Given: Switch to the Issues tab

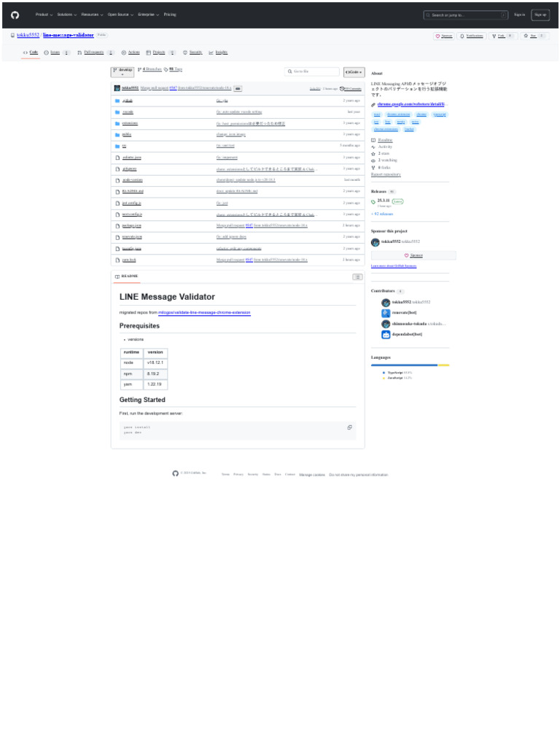Looking at the screenshot, I should tap(56, 53).
